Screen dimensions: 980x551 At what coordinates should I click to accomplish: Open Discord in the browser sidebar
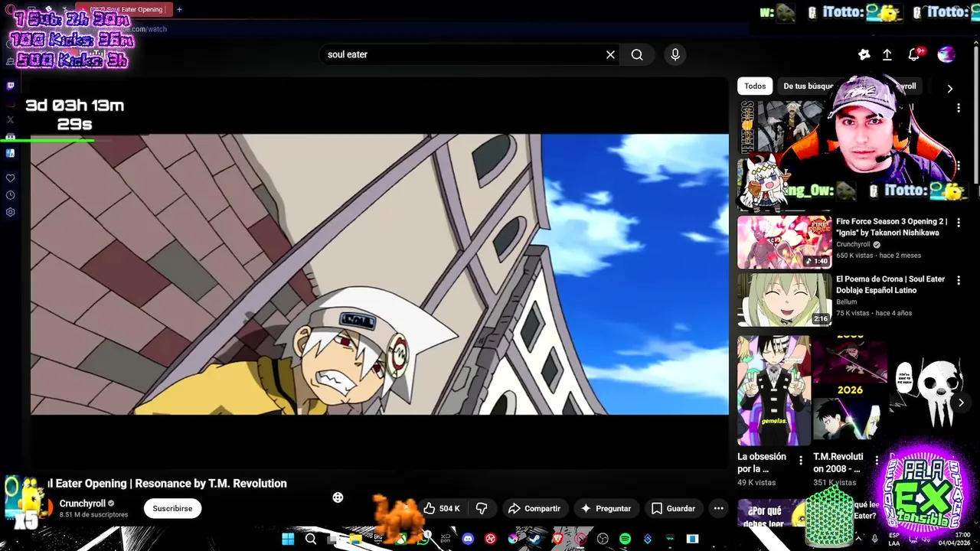pos(10,136)
